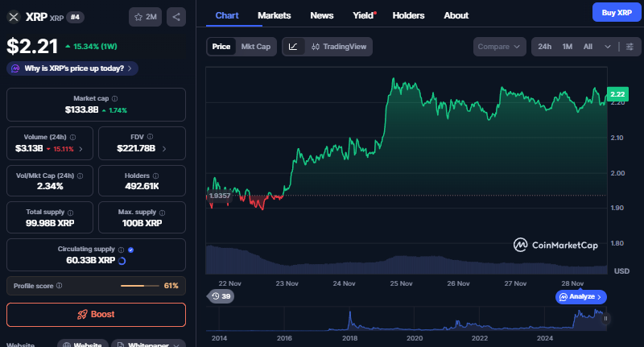The image size is (644, 347).
Task: Open the Chart tab
Action: [x=227, y=15]
